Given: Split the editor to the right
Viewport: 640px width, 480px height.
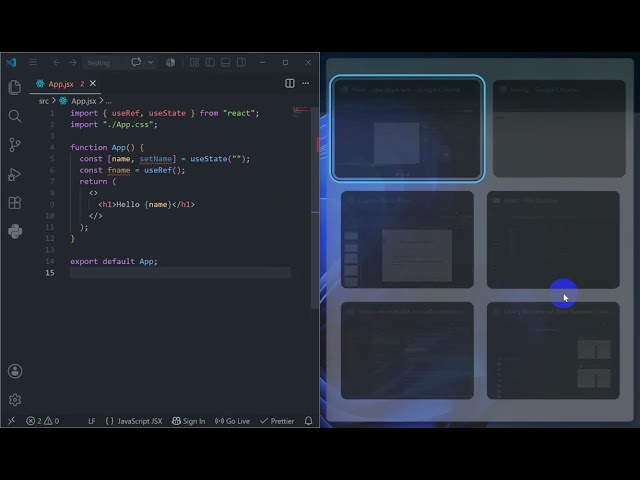Looking at the screenshot, I should click(x=290, y=83).
